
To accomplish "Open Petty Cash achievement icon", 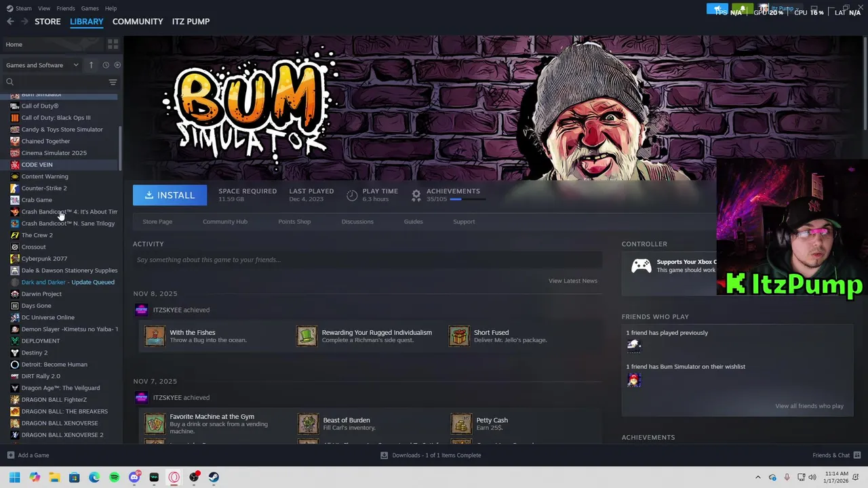I will point(461,424).
